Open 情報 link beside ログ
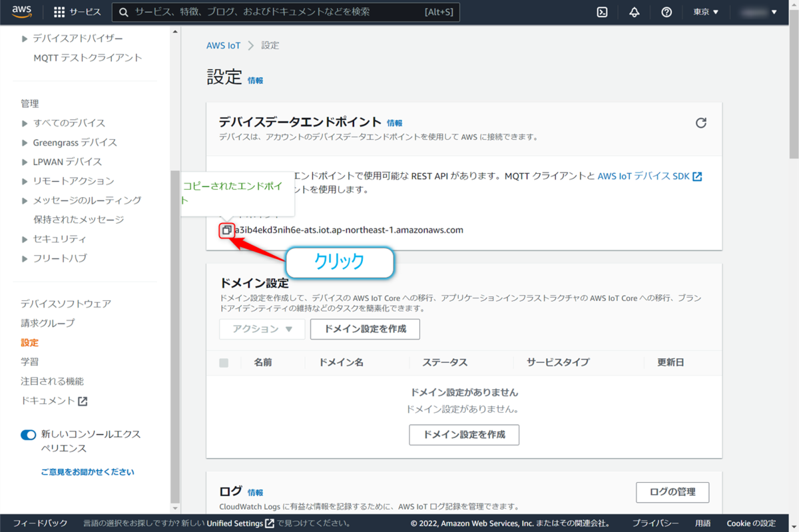This screenshot has width=799, height=532. (x=255, y=493)
